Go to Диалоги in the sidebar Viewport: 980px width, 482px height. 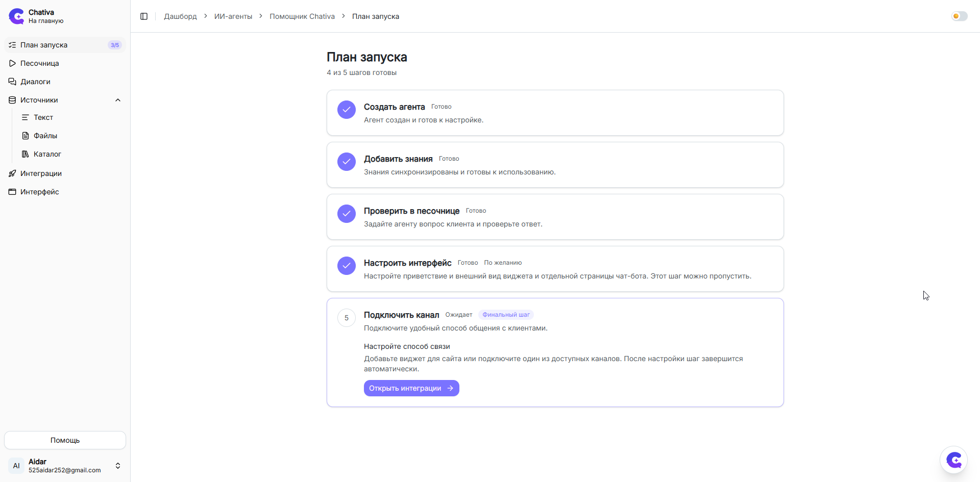click(65, 82)
